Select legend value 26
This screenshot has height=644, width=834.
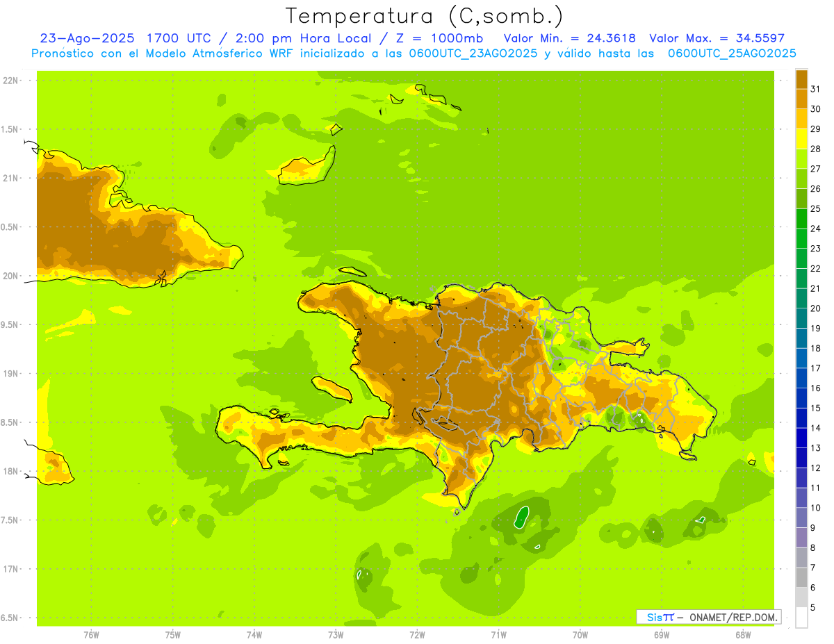(815, 188)
